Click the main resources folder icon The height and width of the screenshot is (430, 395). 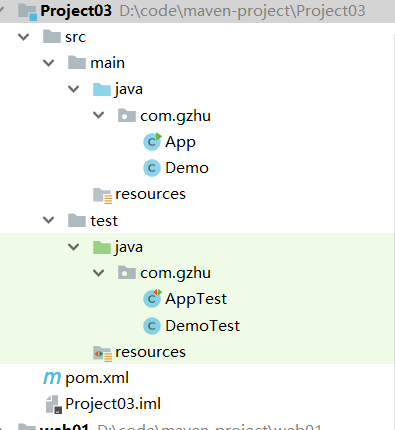click(x=102, y=195)
